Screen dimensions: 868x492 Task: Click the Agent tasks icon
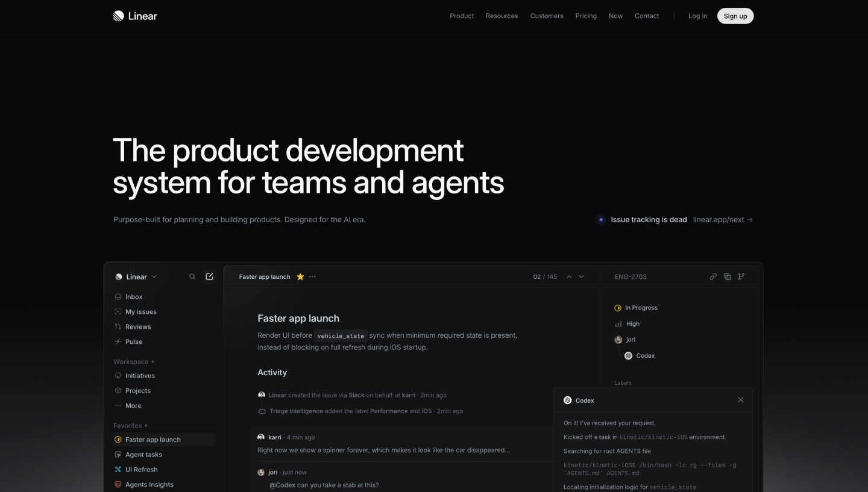[x=118, y=455]
